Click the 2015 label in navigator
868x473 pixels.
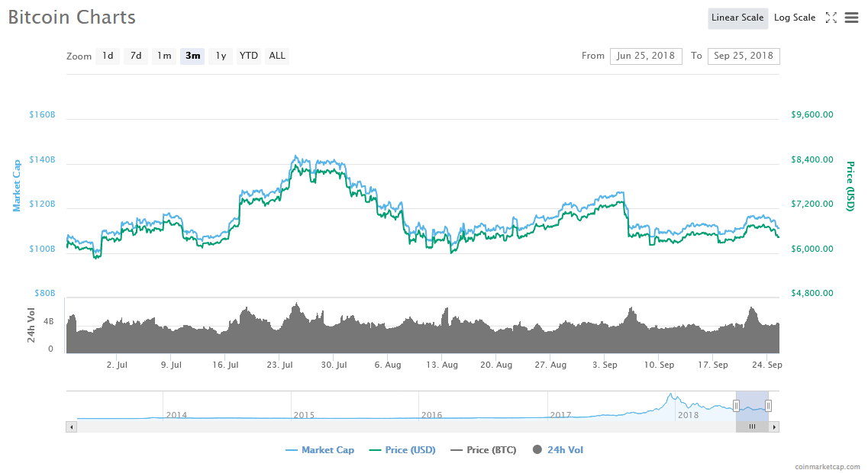point(304,415)
